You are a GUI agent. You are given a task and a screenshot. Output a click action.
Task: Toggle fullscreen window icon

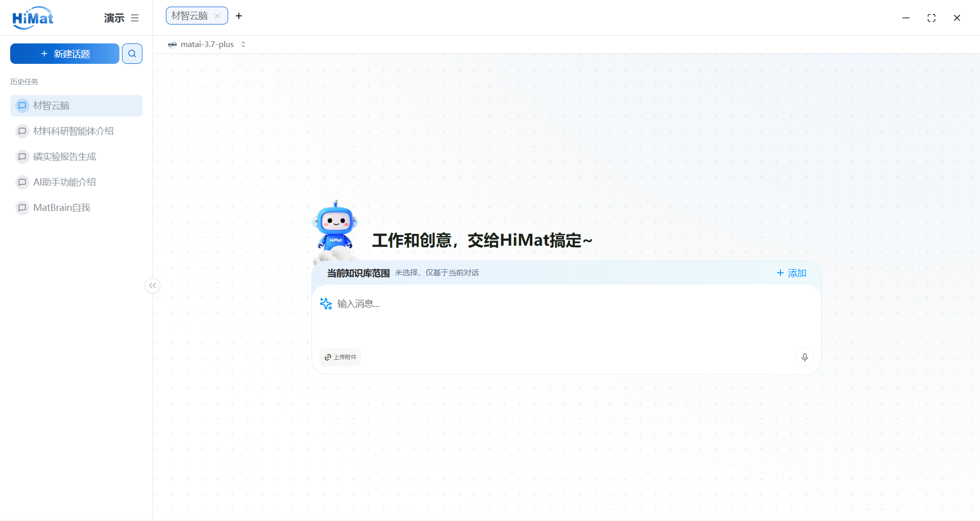click(x=932, y=18)
